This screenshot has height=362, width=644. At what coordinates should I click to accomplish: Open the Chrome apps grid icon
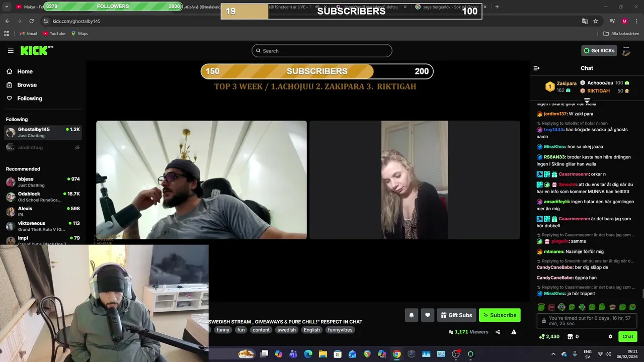(x=7, y=34)
